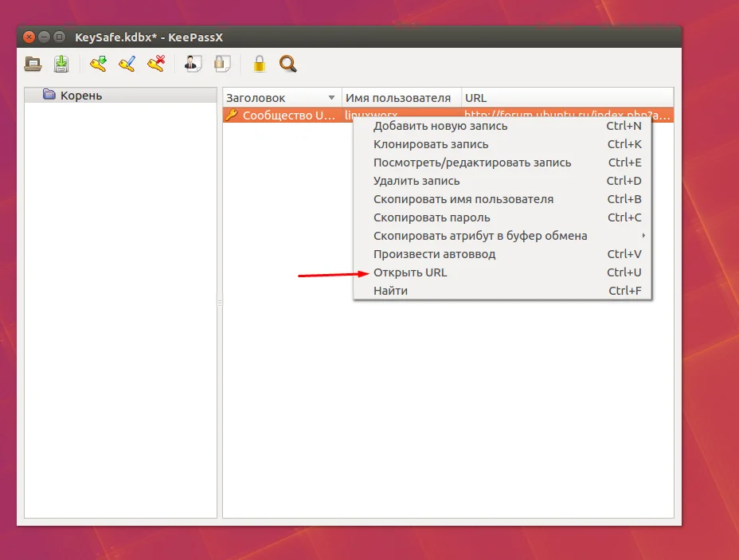The height and width of the screenshot is (560, 739).
Task: Select Скопировать имя пользователя
Action: tap(502, 199)
